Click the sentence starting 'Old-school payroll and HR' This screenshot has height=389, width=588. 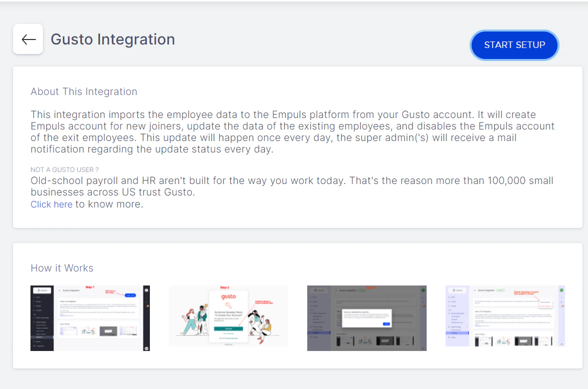pos(292,186)
